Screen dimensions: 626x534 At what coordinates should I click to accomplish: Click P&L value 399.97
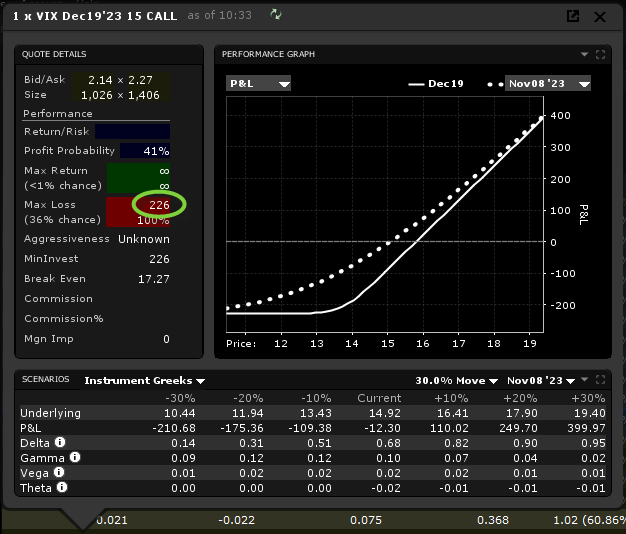pos(586,428)
